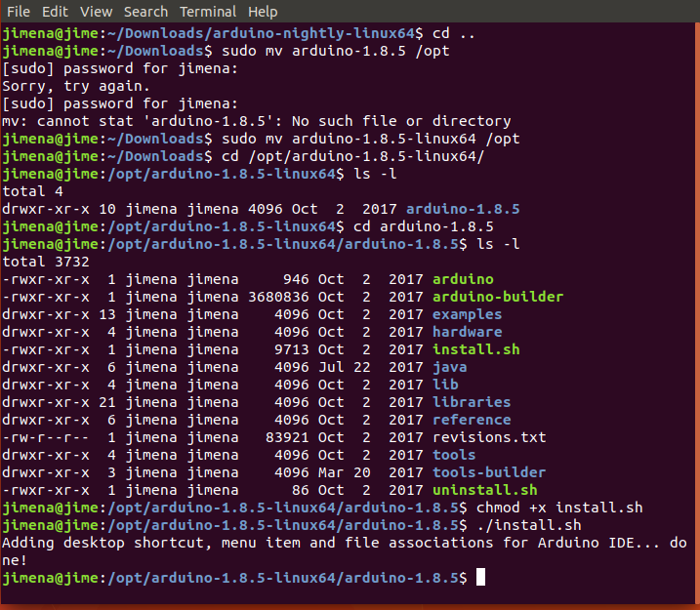
Task: Click the size value 9713
Action: [x=292, y=349]
